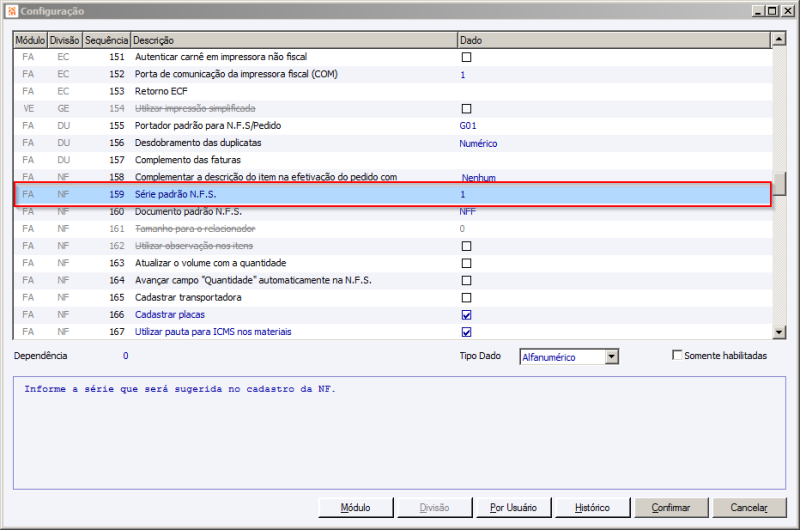Select row 152 Porta de comunicação da impressora fiscal
Image resolution: width=800 pixels, height=530 pixels.
pyautogui.click(x=392, y=74)
